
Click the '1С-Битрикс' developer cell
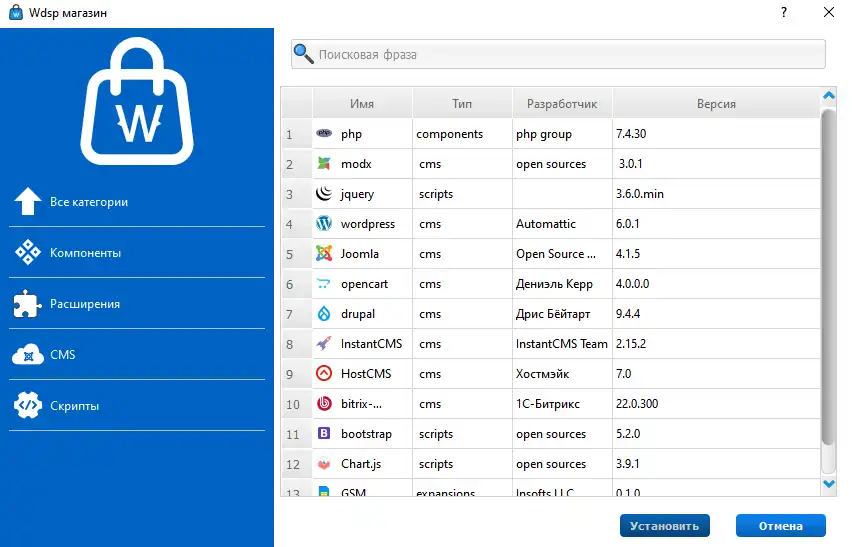562,404
